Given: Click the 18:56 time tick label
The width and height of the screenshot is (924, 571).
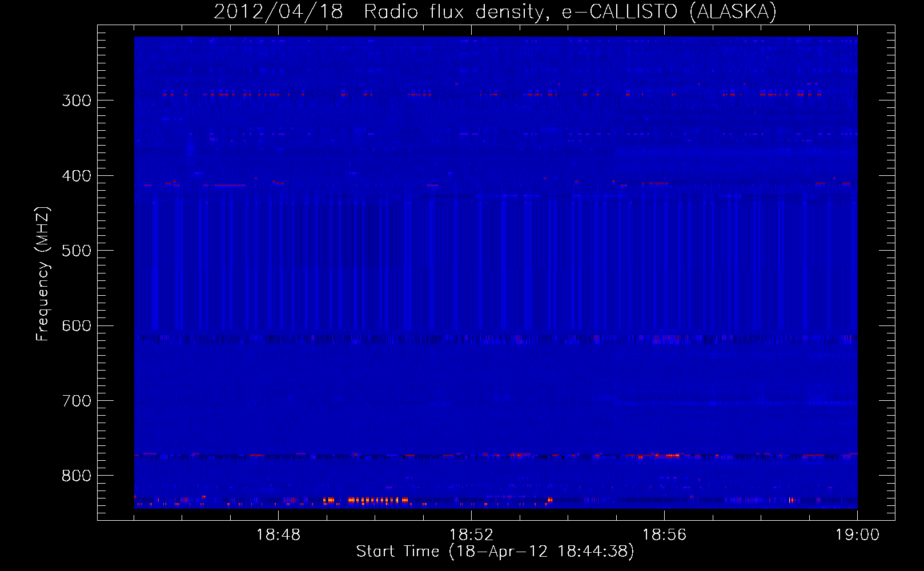Looking at the screenshot, I should pyautogui.click(x=664, y=535).
